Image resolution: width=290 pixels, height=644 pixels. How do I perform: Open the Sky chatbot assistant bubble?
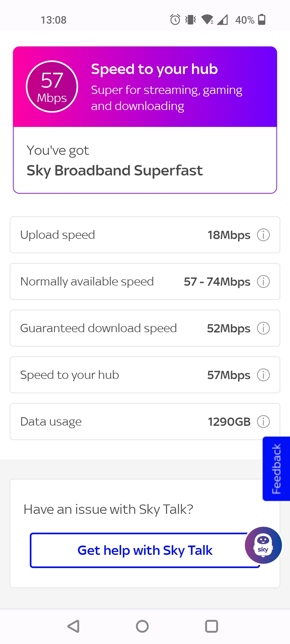[x=263, y=545]
